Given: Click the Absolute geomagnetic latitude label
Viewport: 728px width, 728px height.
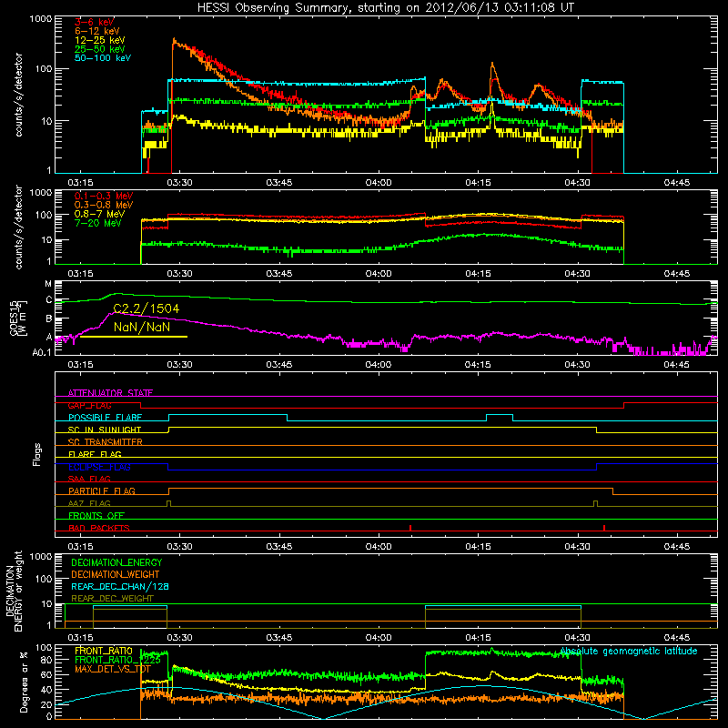Looking at the screenshot, I should [x=629, y=651].
